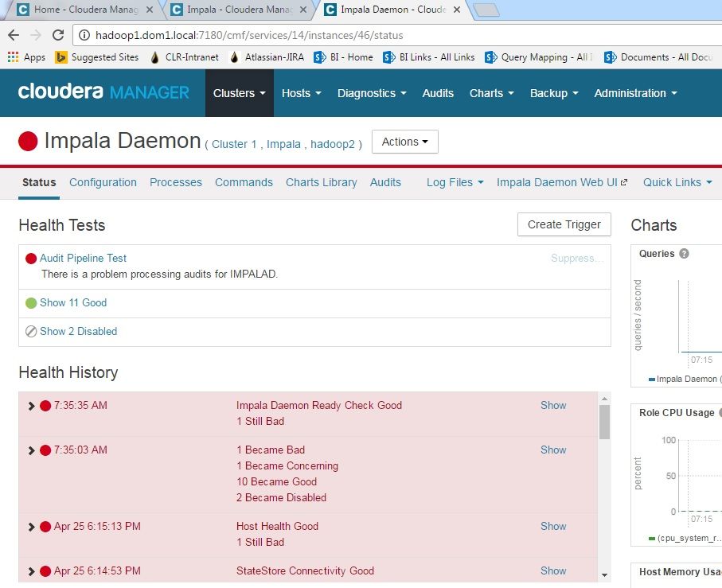Open the Backup dropdown menu
Image resolution: width=722 pixels, height=588 pixels.
(554, 93)
